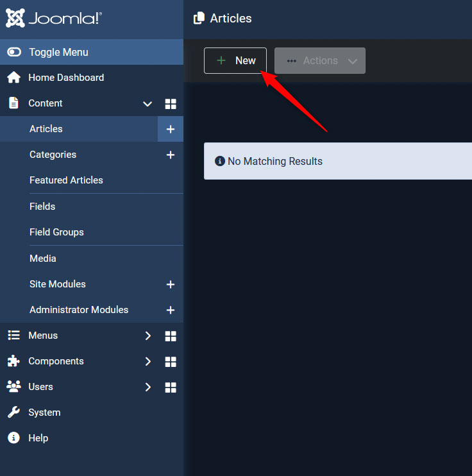Click the Menus list icon
Screen dimensions: 472x476
(13, 335)
